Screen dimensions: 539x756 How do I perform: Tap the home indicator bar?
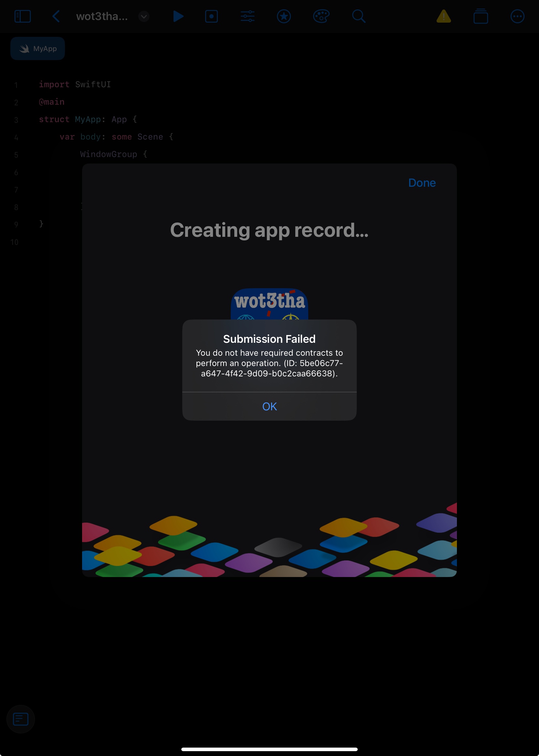269,749
